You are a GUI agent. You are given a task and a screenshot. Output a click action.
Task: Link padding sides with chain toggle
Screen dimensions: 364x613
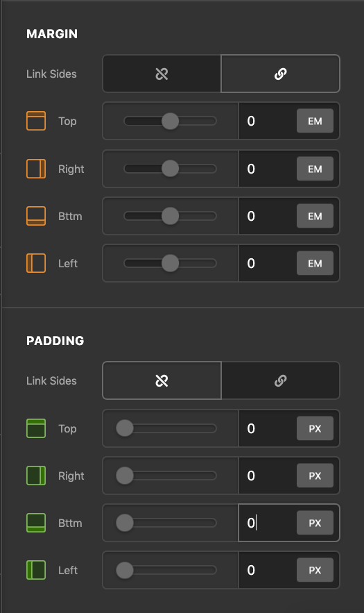280,380
